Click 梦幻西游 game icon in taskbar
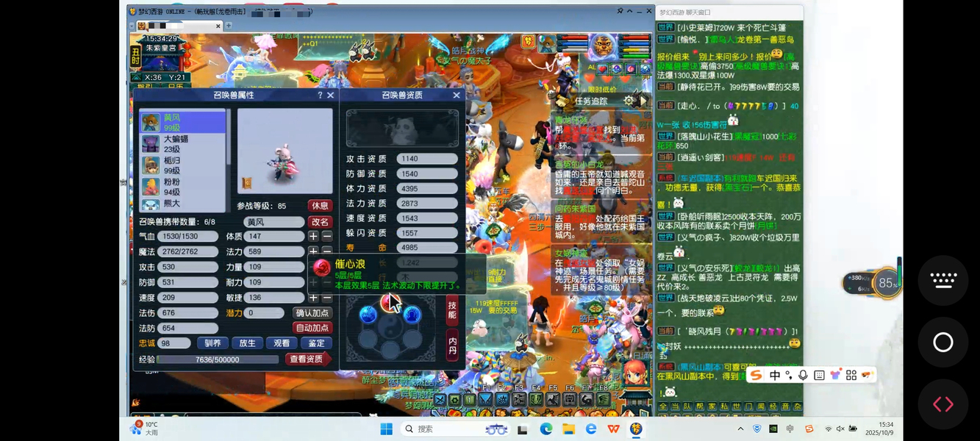Viewport: 980px width, 441px height. [637, 429]
